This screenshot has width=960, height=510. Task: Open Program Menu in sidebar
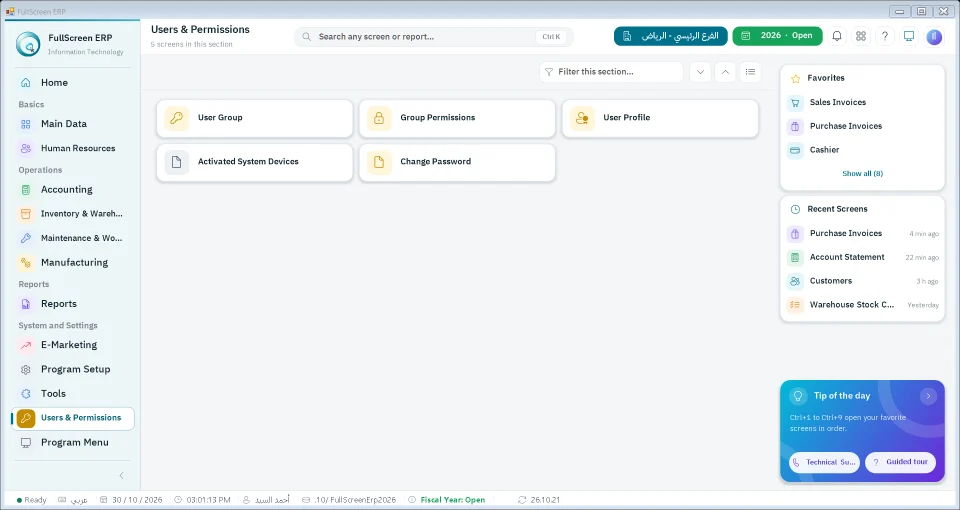pyautogui.click(x=73, y=443)
